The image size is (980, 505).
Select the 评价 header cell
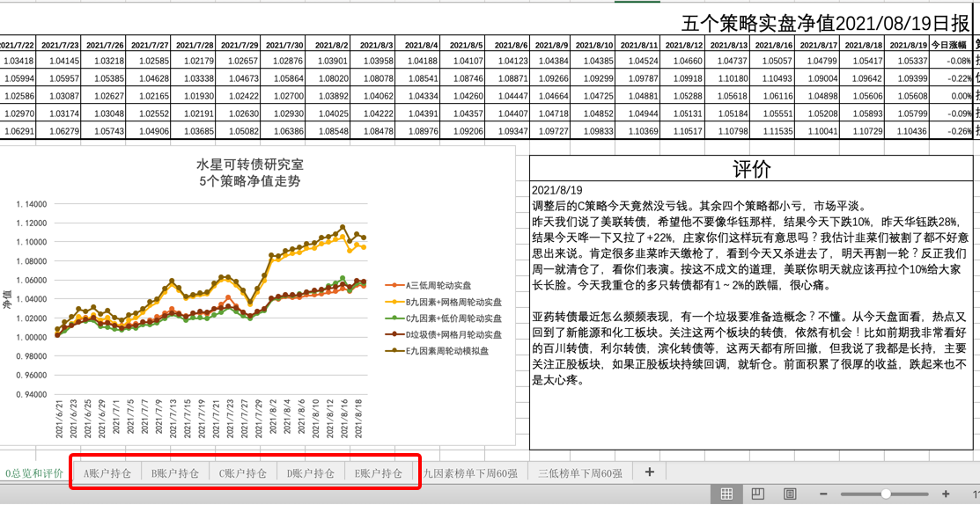click(x=751, y=169)
